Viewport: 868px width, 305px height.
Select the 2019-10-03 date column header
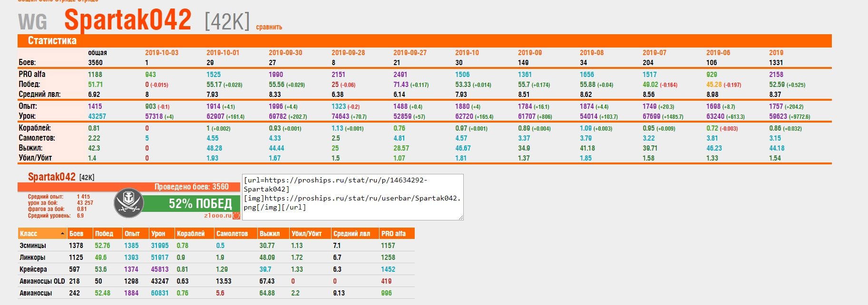[x=162, y=53]
